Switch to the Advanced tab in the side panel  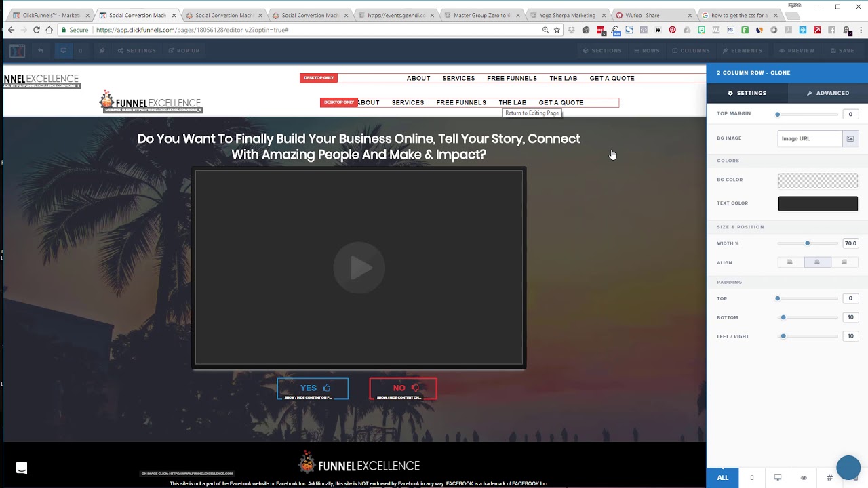[827, 93]
